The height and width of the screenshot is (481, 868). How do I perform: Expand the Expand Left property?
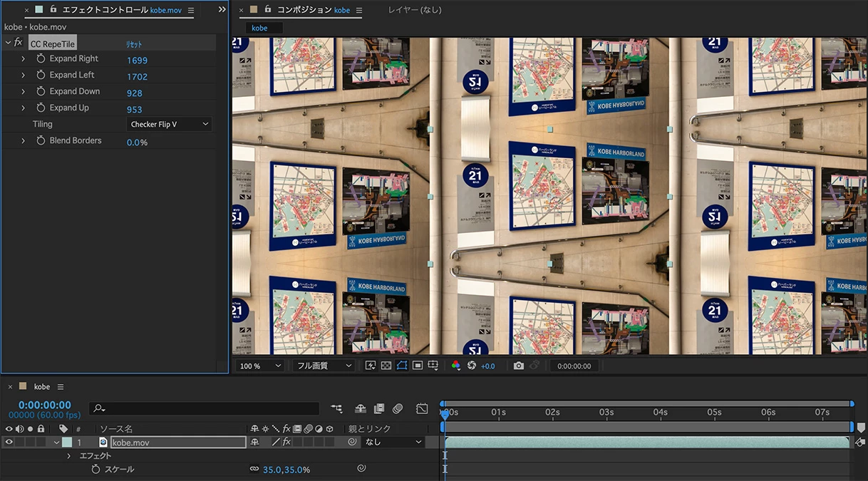[23, 75]
